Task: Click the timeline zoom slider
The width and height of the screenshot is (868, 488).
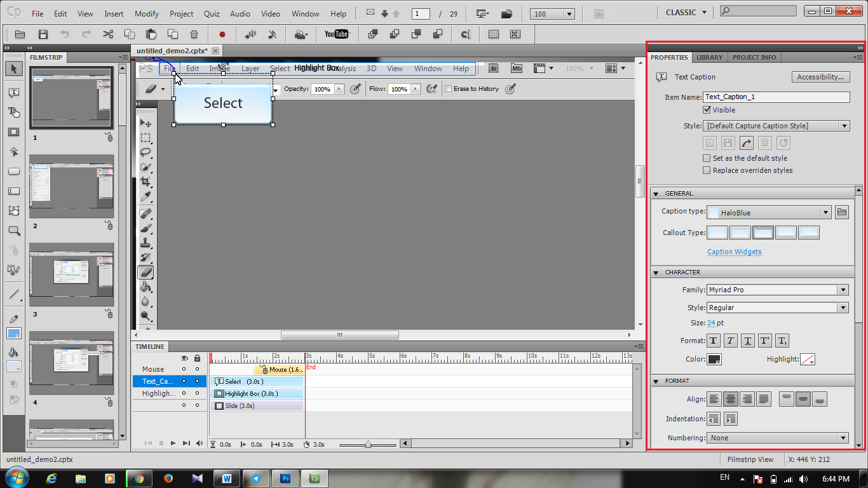Action: click(368, 444)
